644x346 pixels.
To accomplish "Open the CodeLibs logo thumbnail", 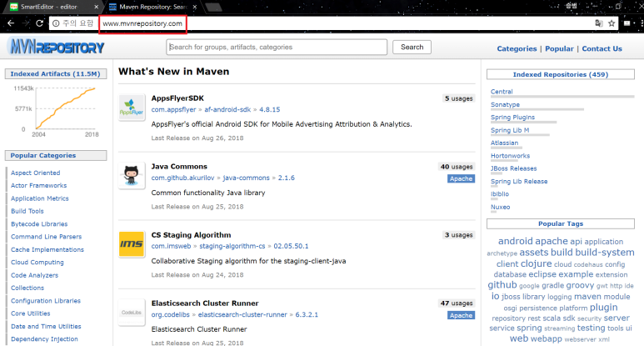I will [x=132, y=313].
